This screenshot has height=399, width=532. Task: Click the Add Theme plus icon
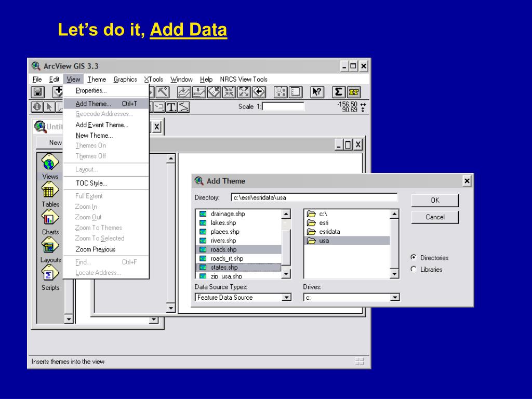point(58,92)
